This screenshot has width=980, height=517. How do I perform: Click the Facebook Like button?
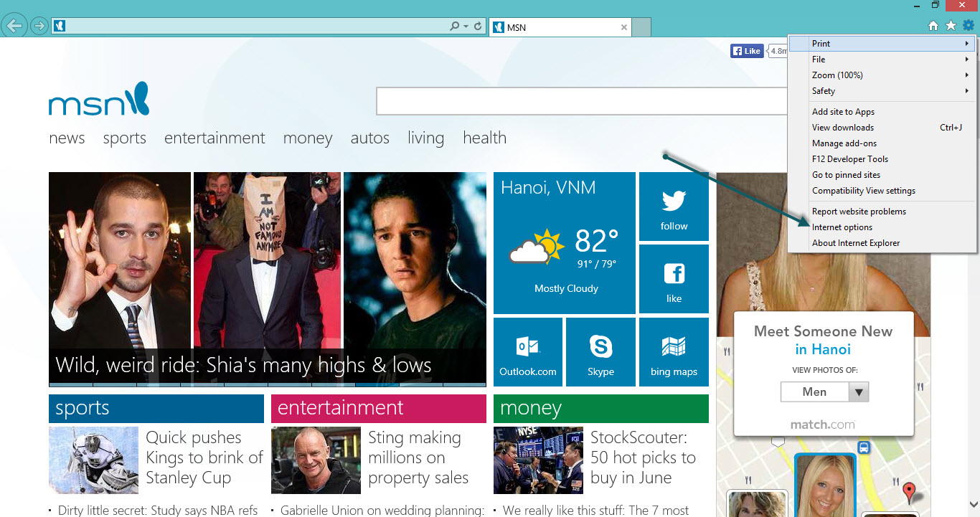747,51
